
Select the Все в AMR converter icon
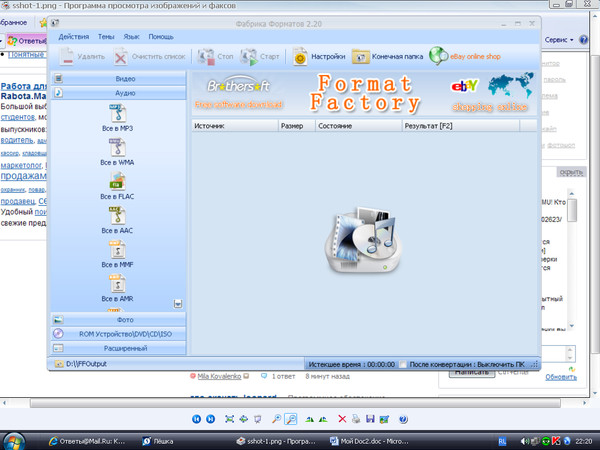pyautogui.click(x=117, y=284)
